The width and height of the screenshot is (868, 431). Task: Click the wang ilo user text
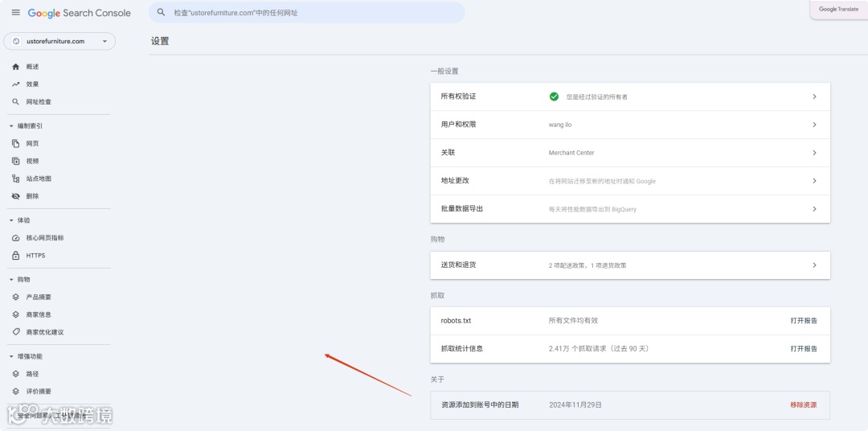560,125
